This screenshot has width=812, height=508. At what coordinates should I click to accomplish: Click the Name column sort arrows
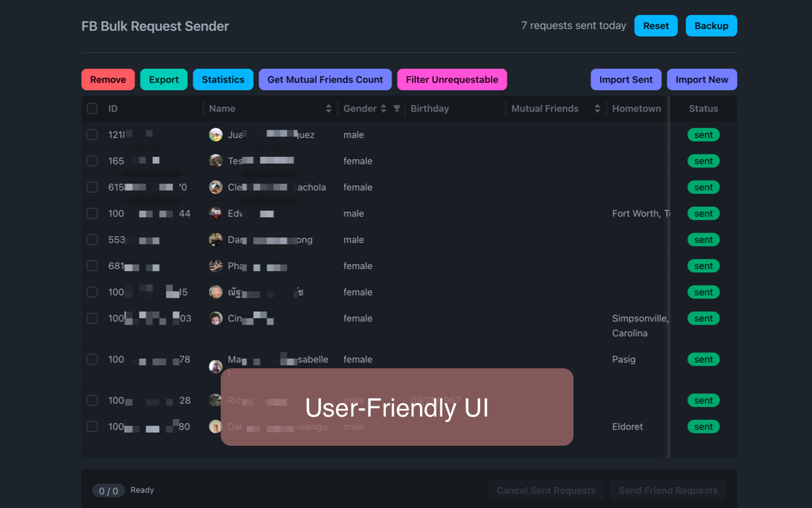pos(329,109)
